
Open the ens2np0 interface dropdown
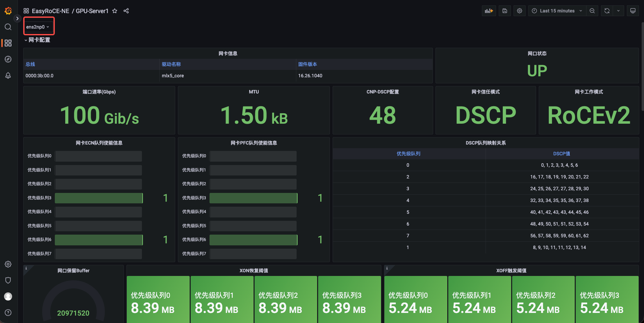pyautogui.click(x=38, y=27)
